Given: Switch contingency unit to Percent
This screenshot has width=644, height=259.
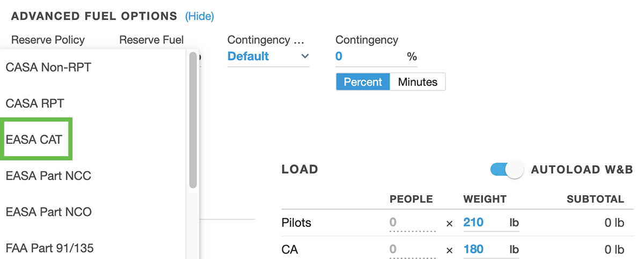Looking at the screenshot, I should click(363, 82).
